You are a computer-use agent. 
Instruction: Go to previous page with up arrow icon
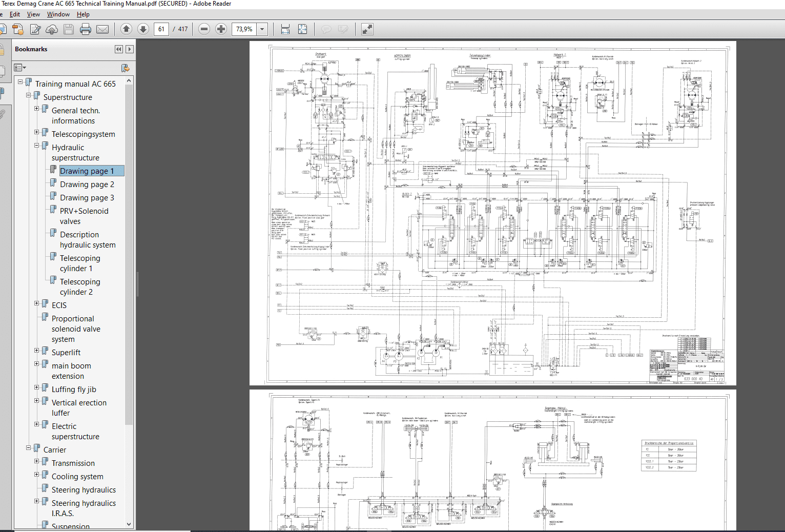127,29
